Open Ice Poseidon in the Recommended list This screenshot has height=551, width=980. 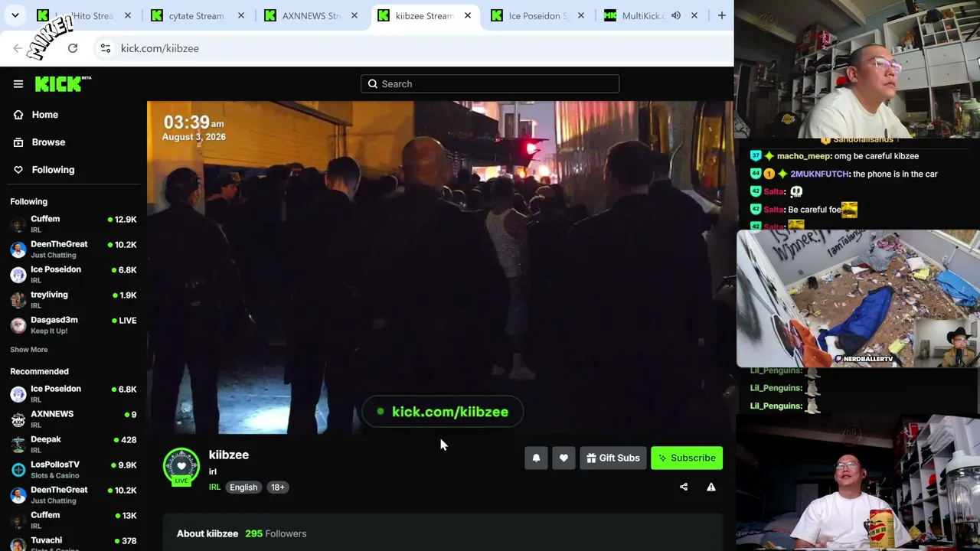pyautogui.click(x=73, y=394)
